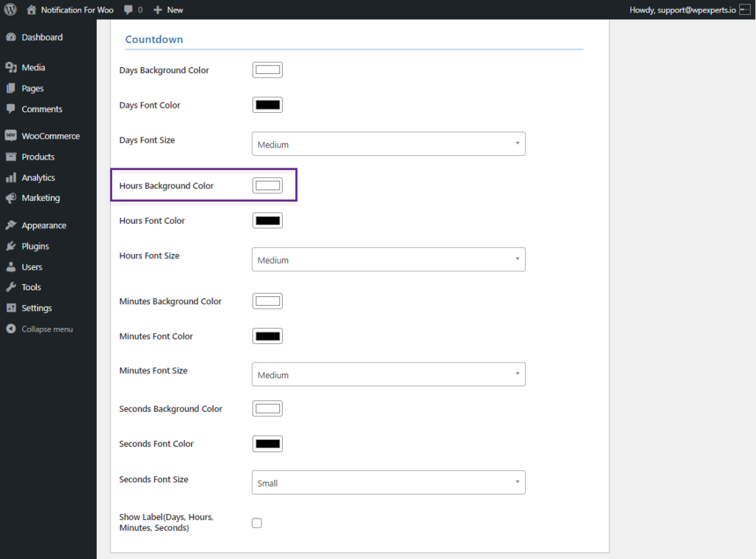Click the Analytics bar chart icon
Image resolution: width=756 pixels, height=559 pixels.
tap(10, 177)
